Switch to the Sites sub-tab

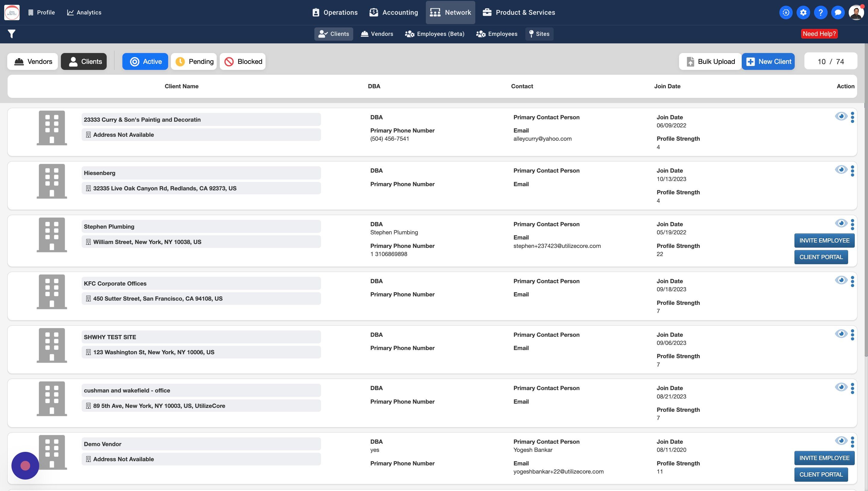539,34
